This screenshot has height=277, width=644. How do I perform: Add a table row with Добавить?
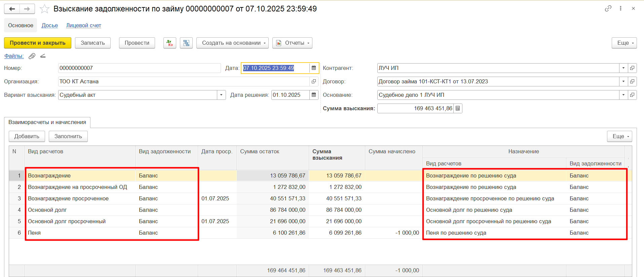click(x=27, y=136)
